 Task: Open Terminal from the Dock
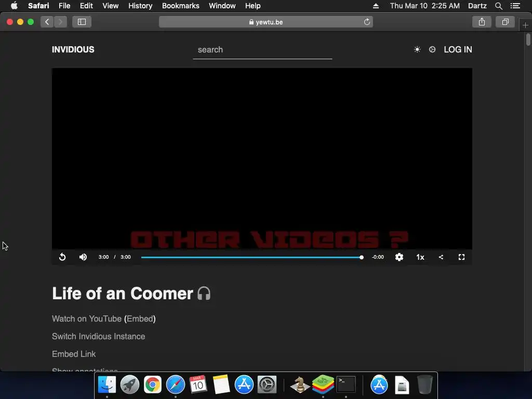(345, 385)
